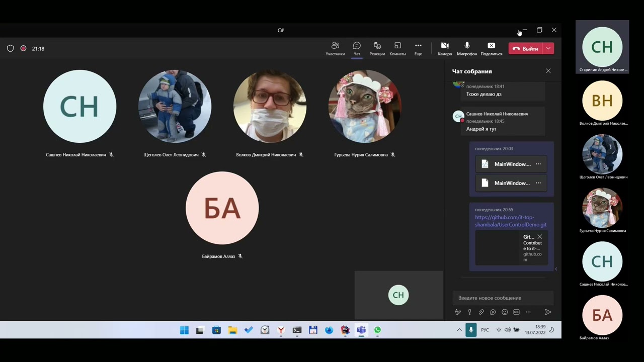Open the Реакции reactions menu
Screen dimensions: 644x362
[x=377, y=49]
